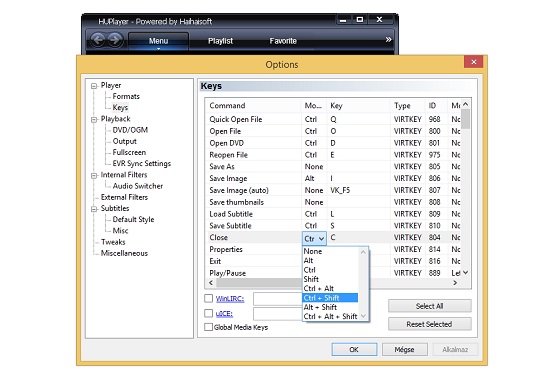The height and width of the screenshot is (382, 550).
Task: Open the Ctrl modifier combo box for Close
Action: tap(314, 239)
